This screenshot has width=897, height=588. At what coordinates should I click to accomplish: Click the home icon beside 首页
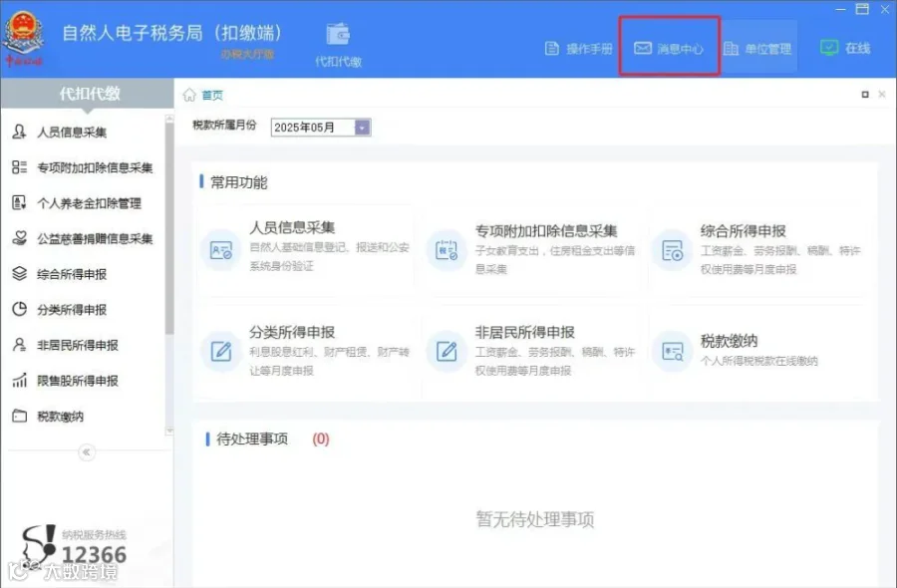(x=189, y=95)
